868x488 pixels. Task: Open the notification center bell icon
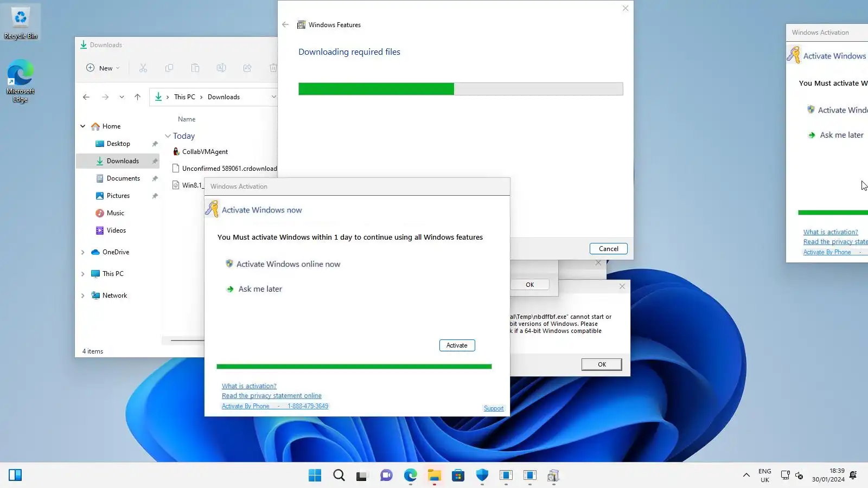point(853,476)
